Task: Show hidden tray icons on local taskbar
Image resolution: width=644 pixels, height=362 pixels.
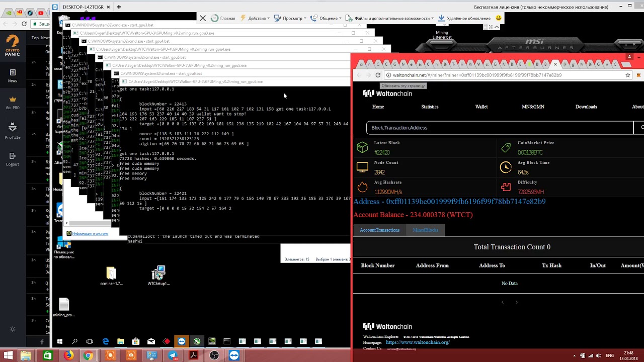Action: pyautogui.click(x=574, y=355)
